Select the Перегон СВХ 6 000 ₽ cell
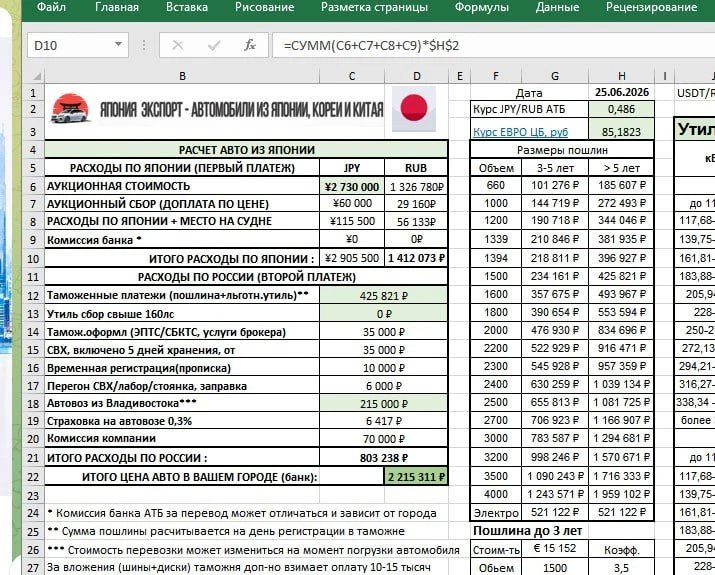This screenshot has width=715, height=575. click(x=383, y=386)
